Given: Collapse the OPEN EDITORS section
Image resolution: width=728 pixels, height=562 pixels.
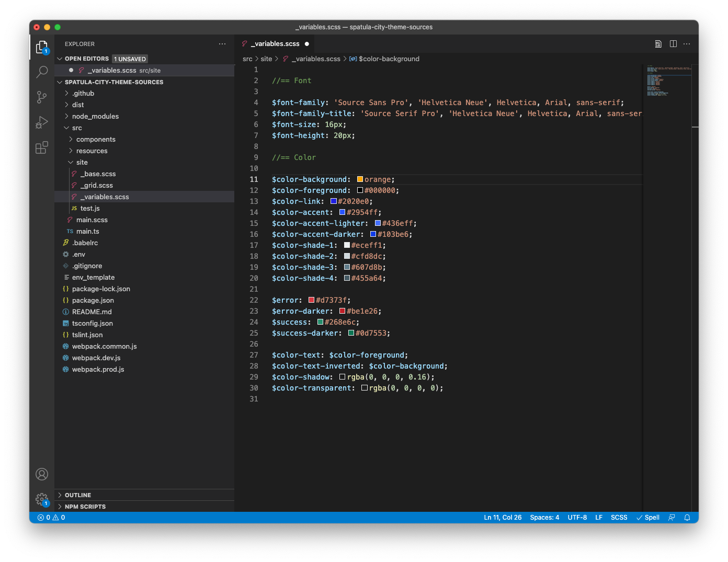Looking at the screenshot, I should (86, 59).
